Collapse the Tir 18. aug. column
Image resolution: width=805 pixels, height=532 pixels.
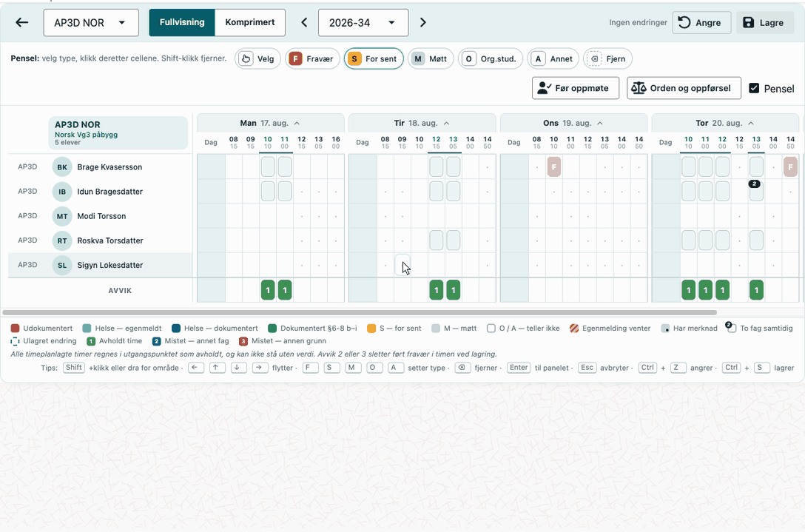pos(447,124)
